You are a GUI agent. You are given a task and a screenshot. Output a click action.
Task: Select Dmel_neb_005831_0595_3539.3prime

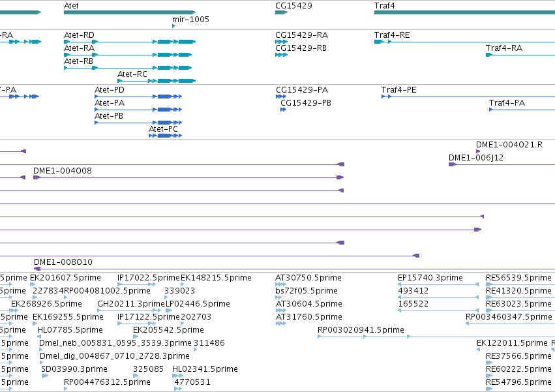pos(41,350)
